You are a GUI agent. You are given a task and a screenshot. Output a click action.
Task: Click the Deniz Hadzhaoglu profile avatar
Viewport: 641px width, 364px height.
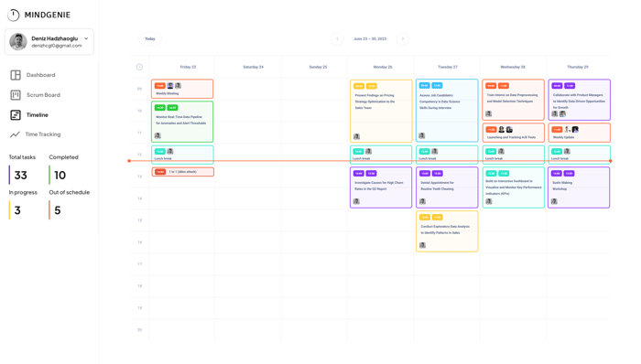point(18,42)
